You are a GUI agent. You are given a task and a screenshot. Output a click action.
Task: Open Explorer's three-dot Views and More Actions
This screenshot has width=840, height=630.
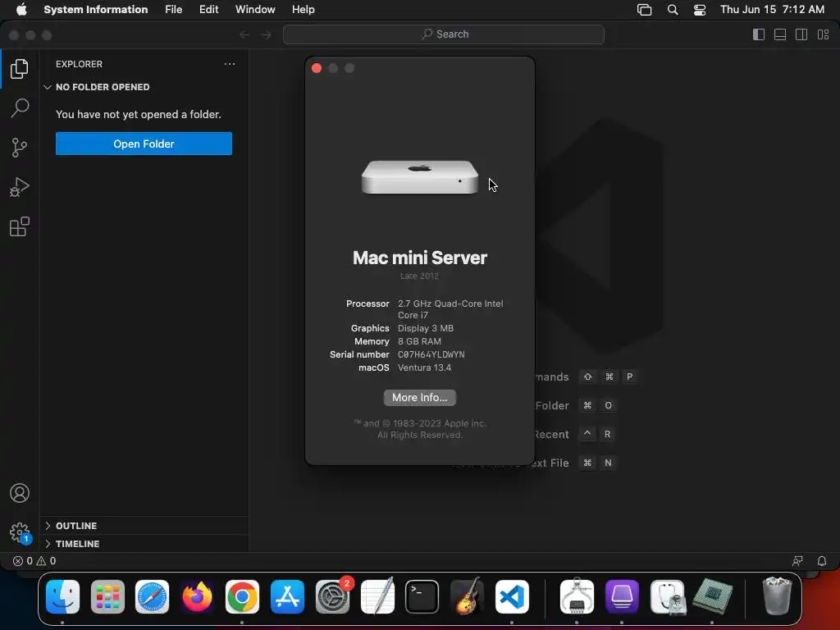[x=230, y=64]
